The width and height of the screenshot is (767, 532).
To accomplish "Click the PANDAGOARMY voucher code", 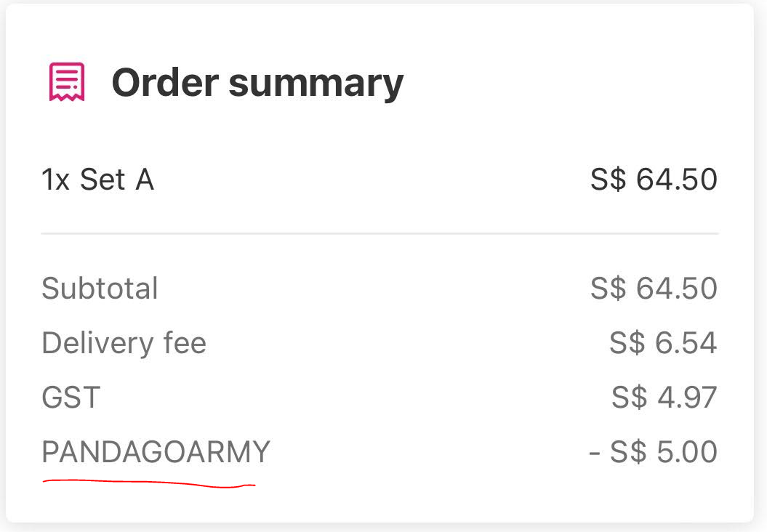I will (156, 452).
